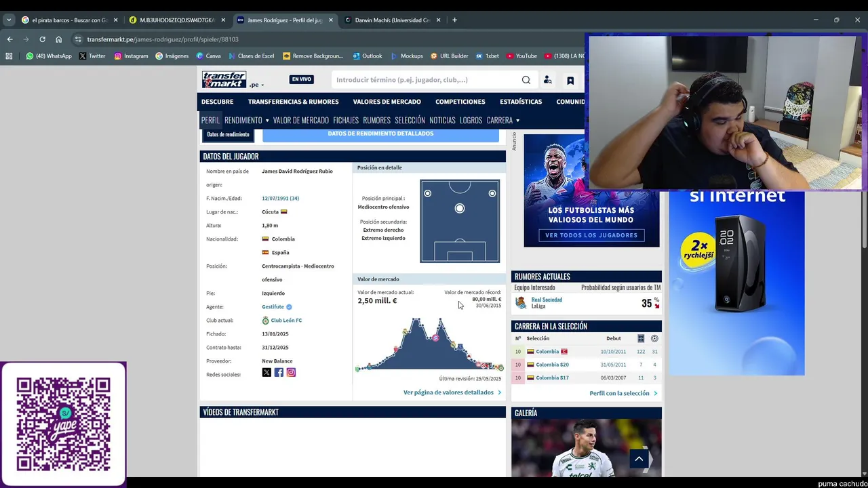The image size is (868, 488).
Task: Click the site info icon in address bar
Action: (x=78, y=39)
